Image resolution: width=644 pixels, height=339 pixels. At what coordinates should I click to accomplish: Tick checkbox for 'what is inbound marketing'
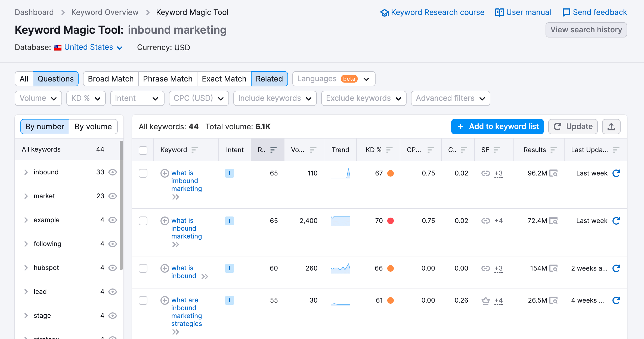tap(143, 221)
